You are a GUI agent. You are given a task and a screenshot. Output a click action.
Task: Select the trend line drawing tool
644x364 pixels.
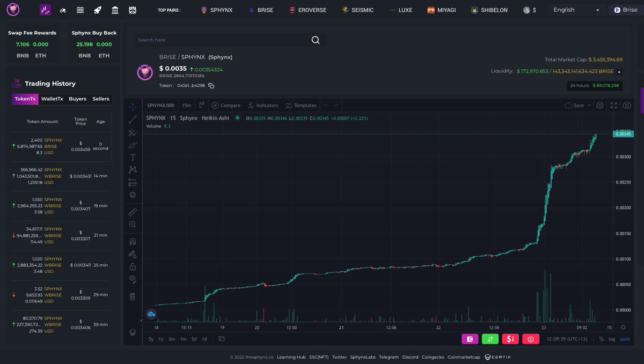tap(133, 119)
